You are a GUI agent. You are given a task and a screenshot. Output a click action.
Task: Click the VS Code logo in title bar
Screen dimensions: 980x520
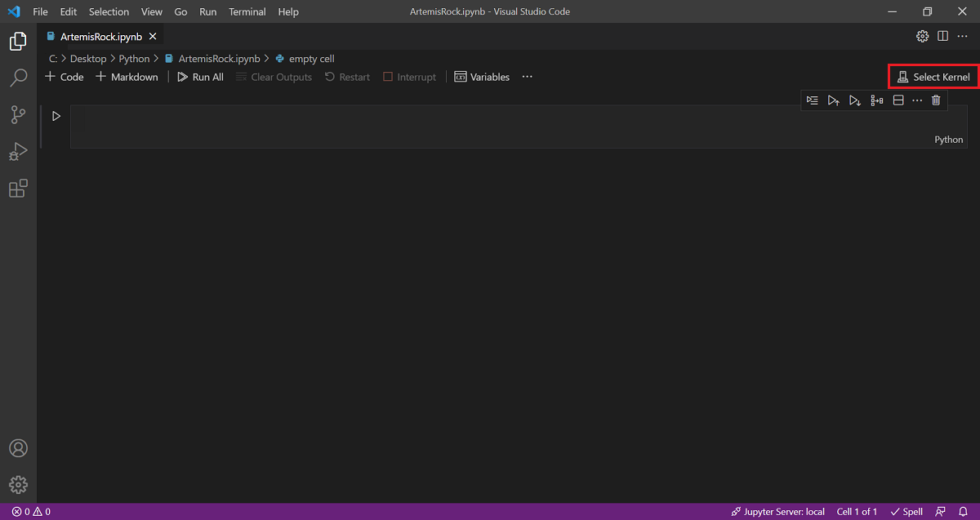click(x=14, y=11)
